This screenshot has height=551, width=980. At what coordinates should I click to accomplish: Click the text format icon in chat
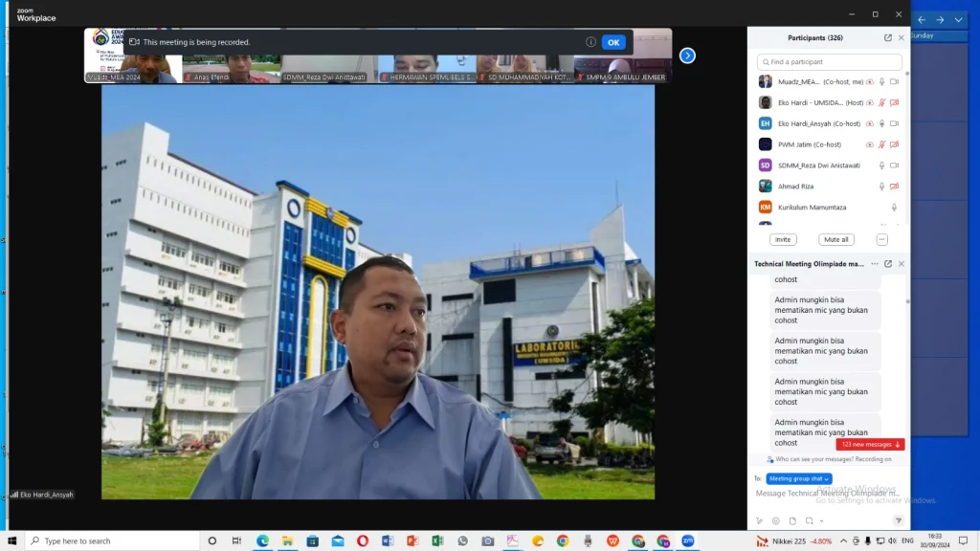coord(759,520)
